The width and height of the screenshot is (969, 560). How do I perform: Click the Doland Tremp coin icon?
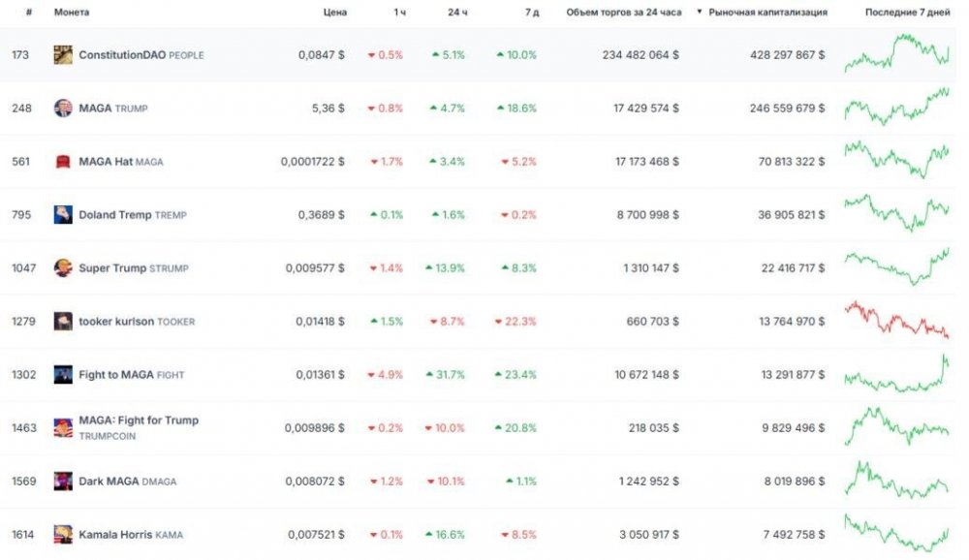click(x=63, y=214)
